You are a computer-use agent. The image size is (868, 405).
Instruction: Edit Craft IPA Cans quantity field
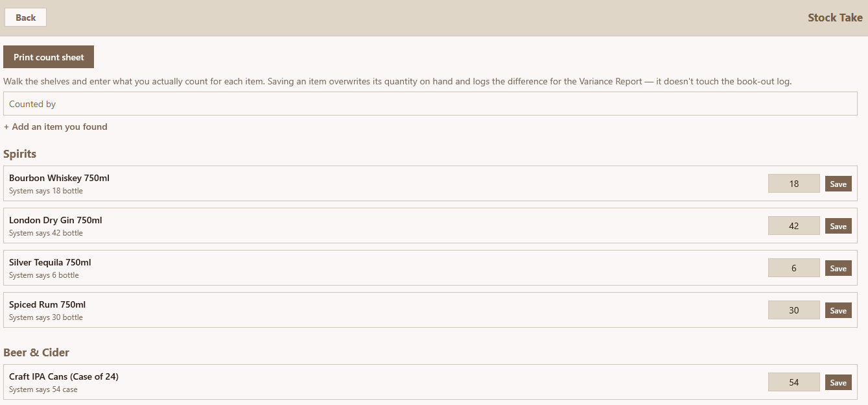click(x=794, y=382)
